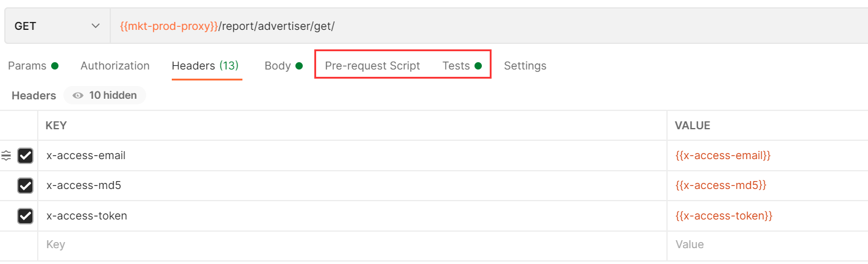Viewport: 868px width, 264px height.
Task: Edit the {{x-access-token}} value cell
Action: tap(767, 216)
